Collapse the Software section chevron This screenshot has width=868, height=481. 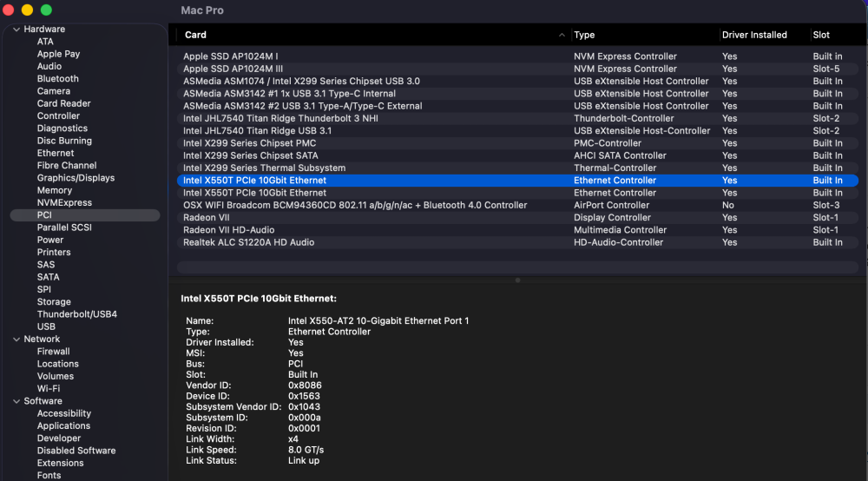click(16, 401)
